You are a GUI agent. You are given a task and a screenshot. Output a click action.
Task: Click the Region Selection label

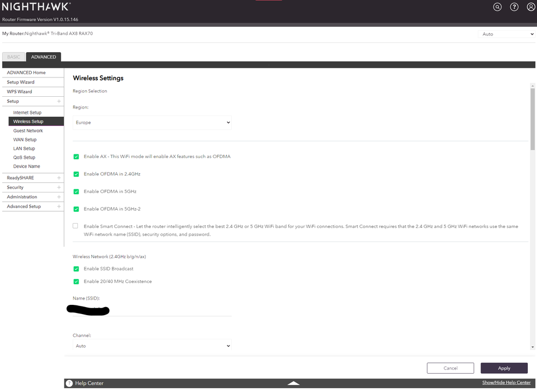(90, 91)
